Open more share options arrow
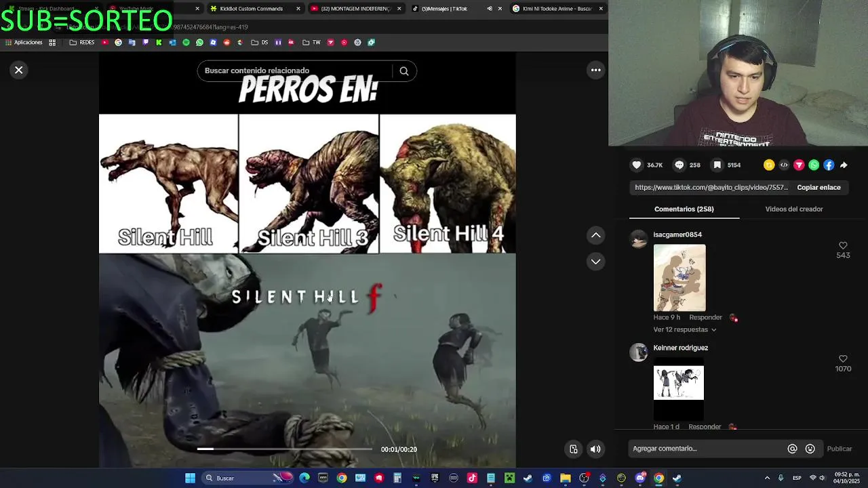Screen dimensions: 868x488 [844, 165]
